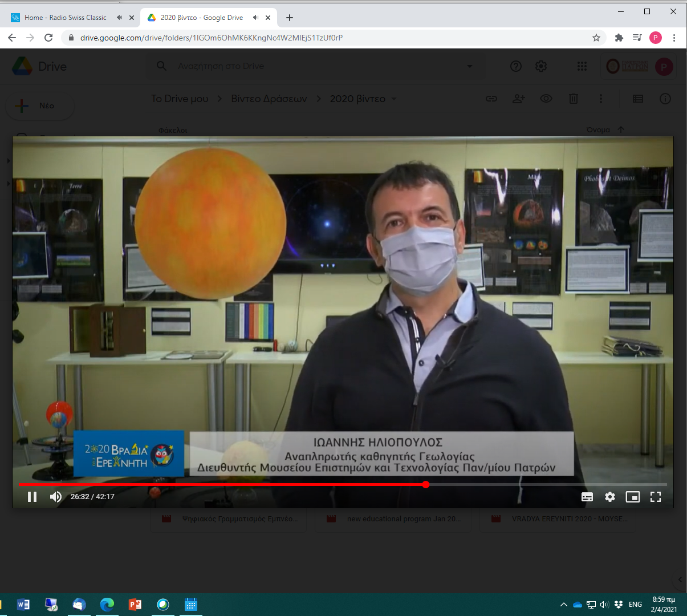Close the Google Drive tab
687x616 pixels.
click(268, 18)
